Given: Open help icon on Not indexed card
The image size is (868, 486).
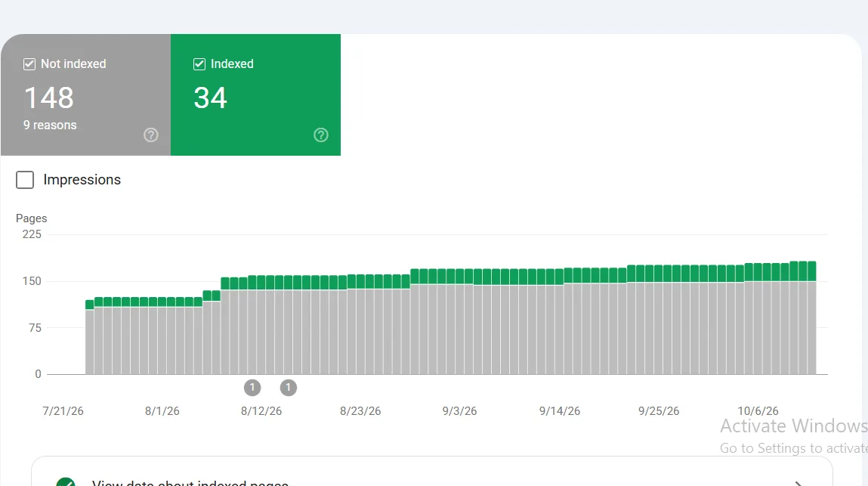Looking at the screenshot, I should (x=150, y=135).
